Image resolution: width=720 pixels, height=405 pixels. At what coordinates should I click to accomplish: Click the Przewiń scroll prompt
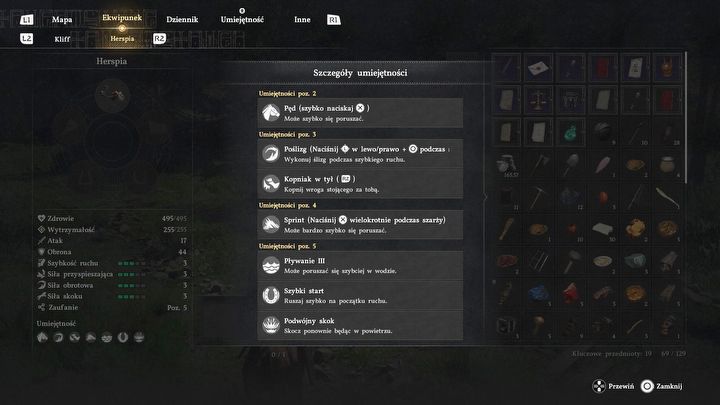click(x=613, y=386)
